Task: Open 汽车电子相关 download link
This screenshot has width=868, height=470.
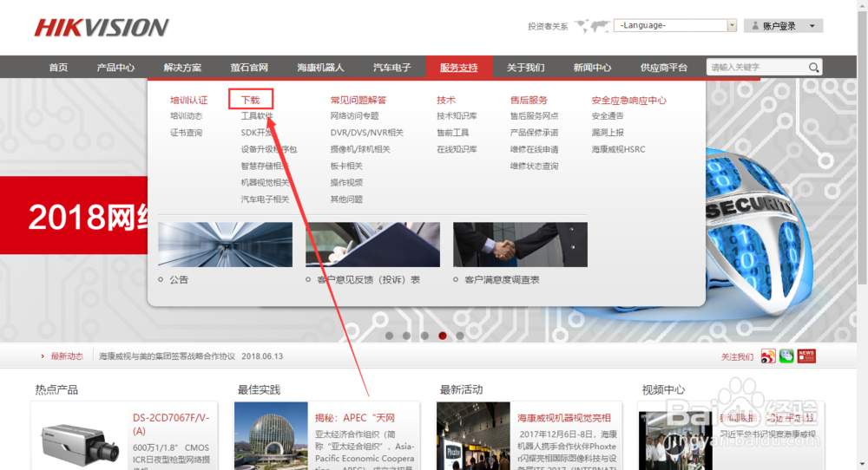Action: (x=265, y=199)
